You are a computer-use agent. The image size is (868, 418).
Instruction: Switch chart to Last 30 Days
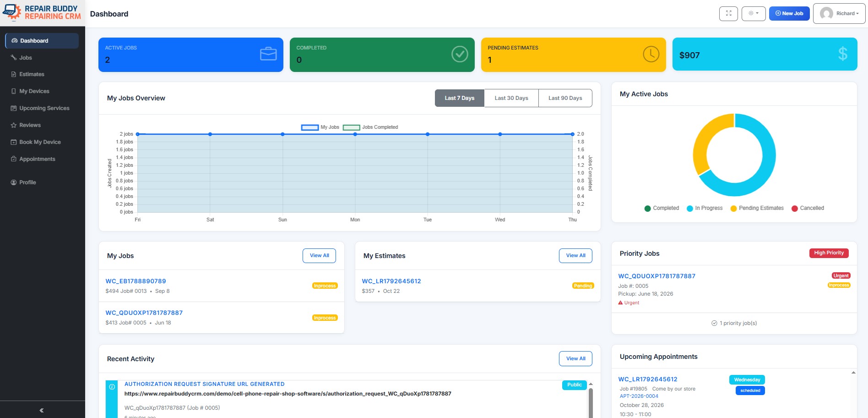(511, 98)
